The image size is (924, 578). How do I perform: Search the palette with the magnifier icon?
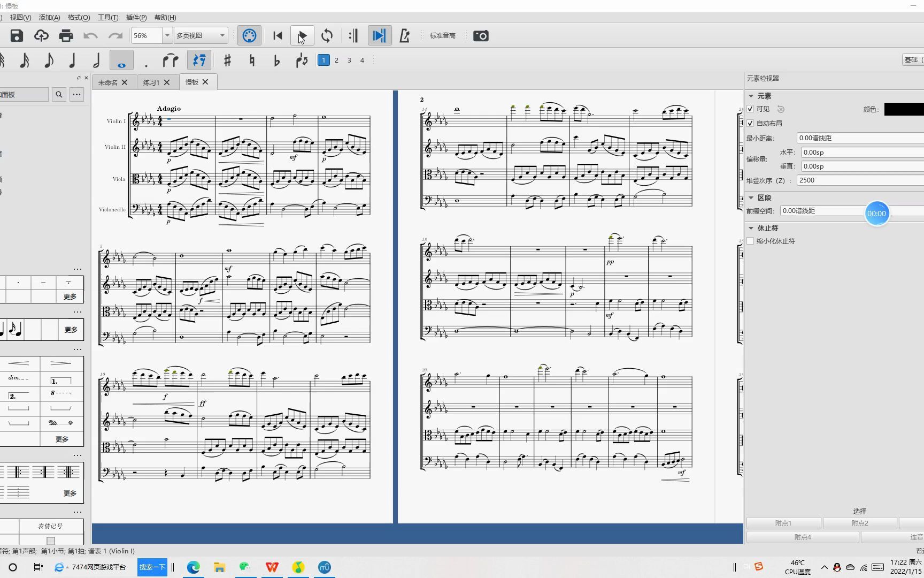(59, 95)
